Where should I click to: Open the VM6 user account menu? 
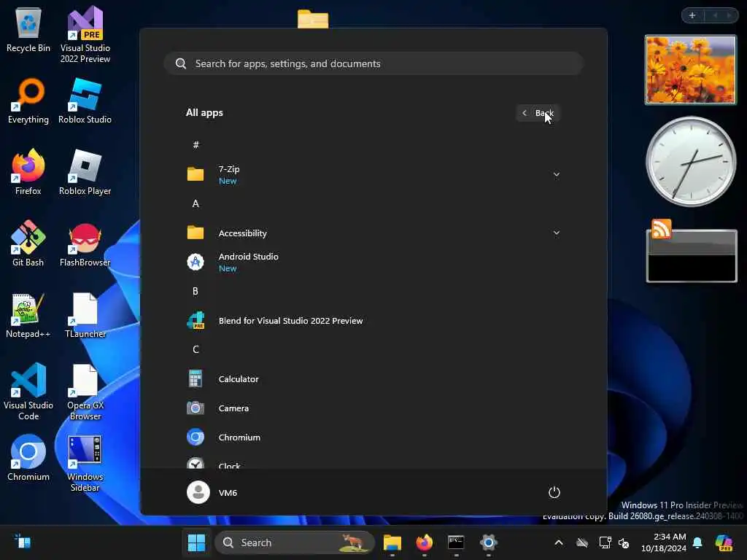tap(212, 492)
